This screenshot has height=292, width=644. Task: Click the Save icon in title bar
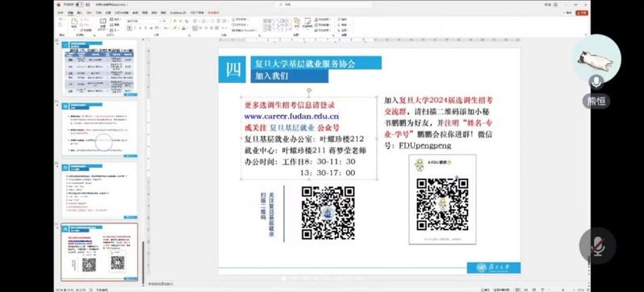[x=88, y=5]
